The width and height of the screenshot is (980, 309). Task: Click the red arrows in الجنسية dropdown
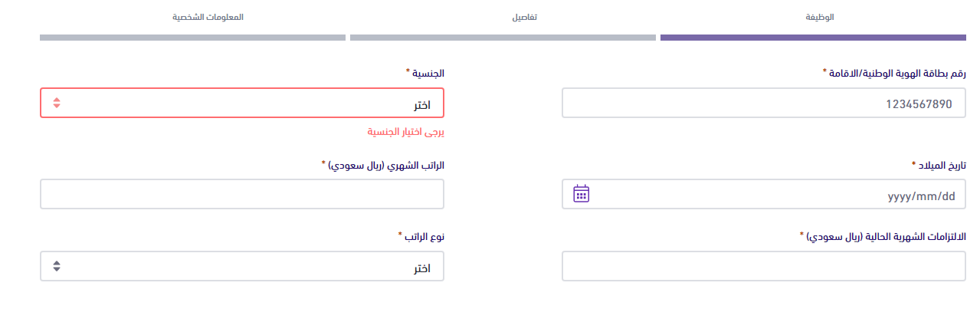pyautogui.click(x=57, y=103)
